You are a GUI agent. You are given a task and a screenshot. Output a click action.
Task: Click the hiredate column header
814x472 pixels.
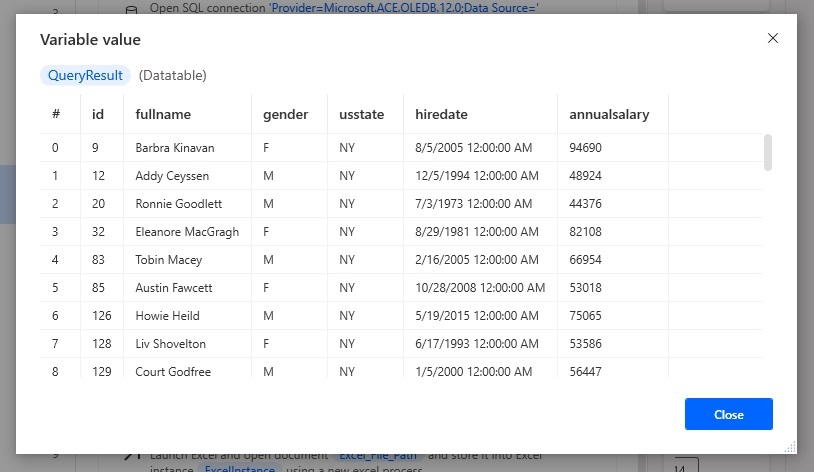(441, 114)
